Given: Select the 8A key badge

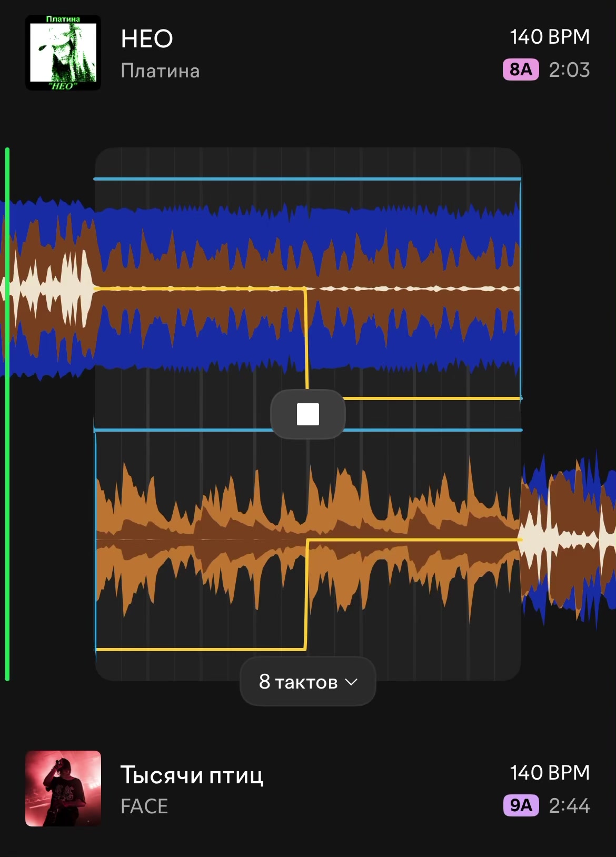Looking at the screenshot, I should pos(521,69).
